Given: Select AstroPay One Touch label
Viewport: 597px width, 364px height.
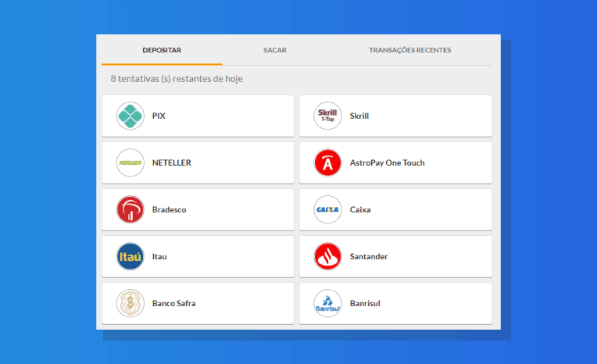Looking at the screenshot, I should point(388,162).
